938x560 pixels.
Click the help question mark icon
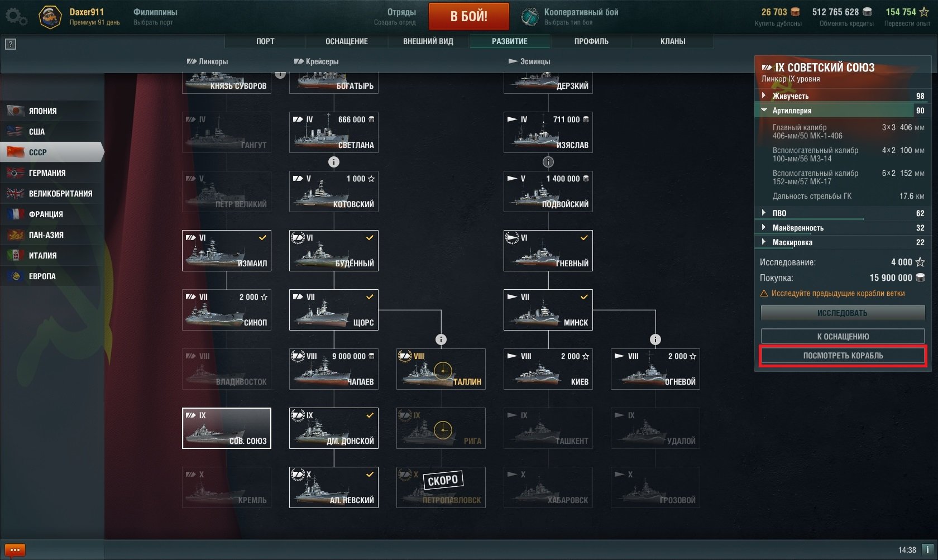pyautogui.click(x=11, y=44)
